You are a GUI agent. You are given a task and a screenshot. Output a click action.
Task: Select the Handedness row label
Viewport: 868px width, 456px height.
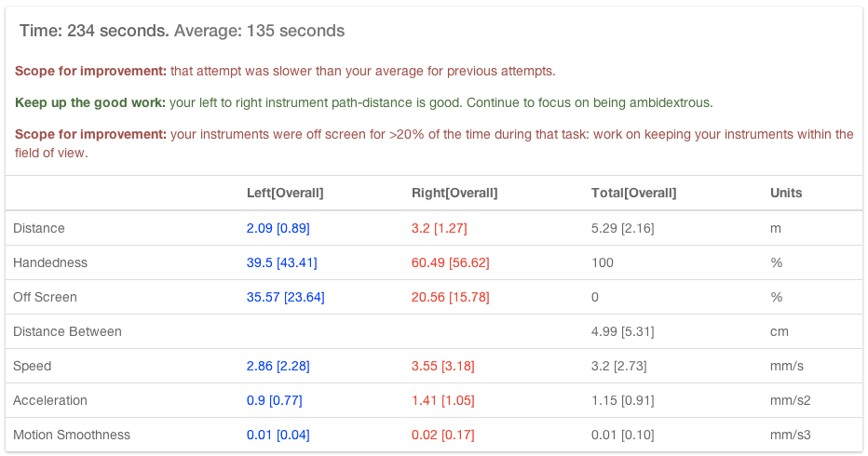click(50, 262)
